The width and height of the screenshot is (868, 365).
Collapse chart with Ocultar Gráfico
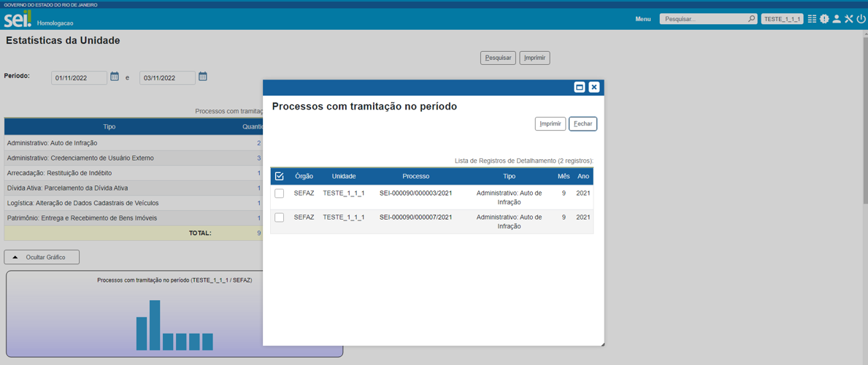pos(42,257)
